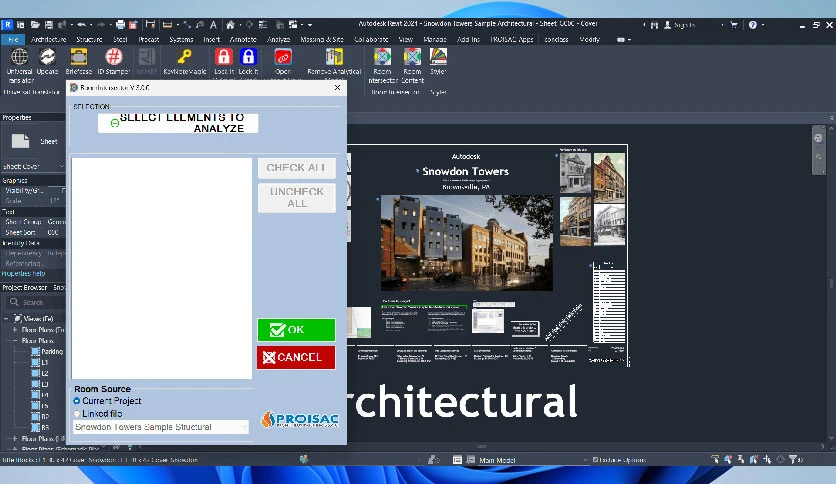Expand the first collapsed Floor Plans node
The height and width of the screenshot is (484, 836).
click(x=15, y=330)
